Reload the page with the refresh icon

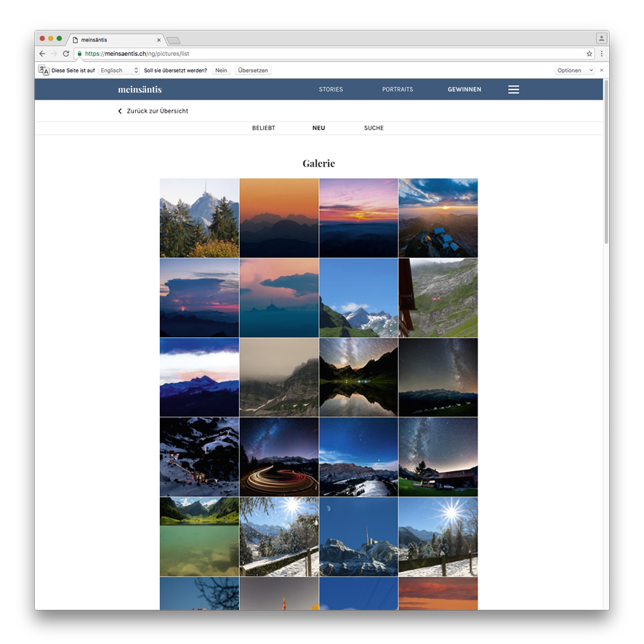tap(65, 54)
